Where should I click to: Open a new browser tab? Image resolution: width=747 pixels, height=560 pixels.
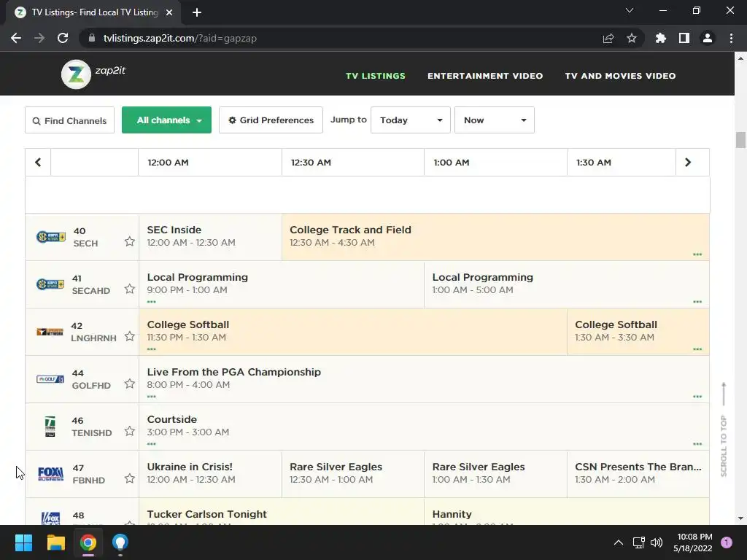coord(197,12)
